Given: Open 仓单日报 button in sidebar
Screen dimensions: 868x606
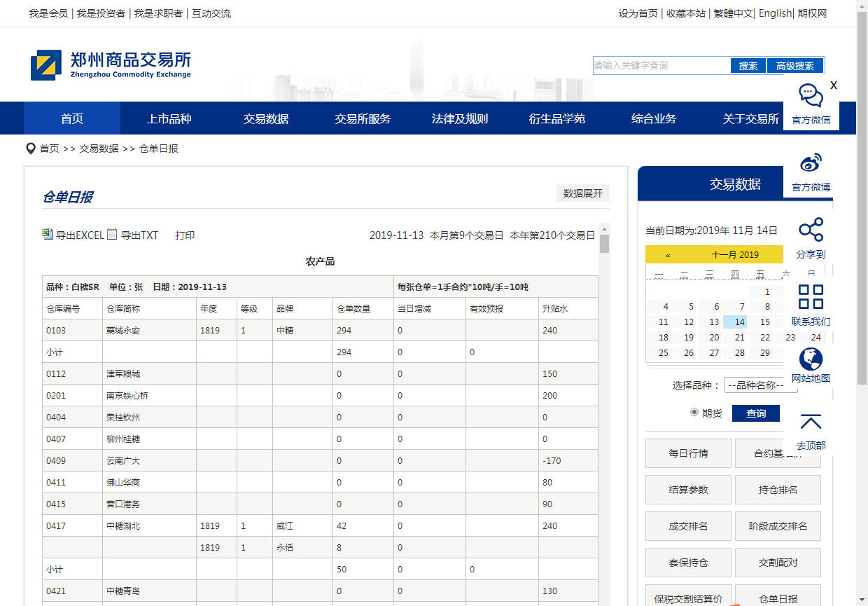Looking at the screenshot, I should (x=778, y=597).
